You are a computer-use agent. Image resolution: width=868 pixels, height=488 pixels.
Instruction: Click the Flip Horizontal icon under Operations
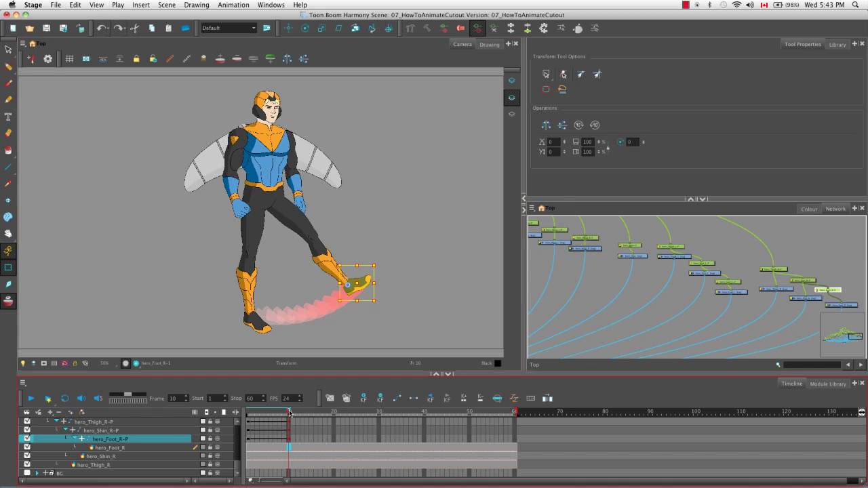click(x=546, y=125)
